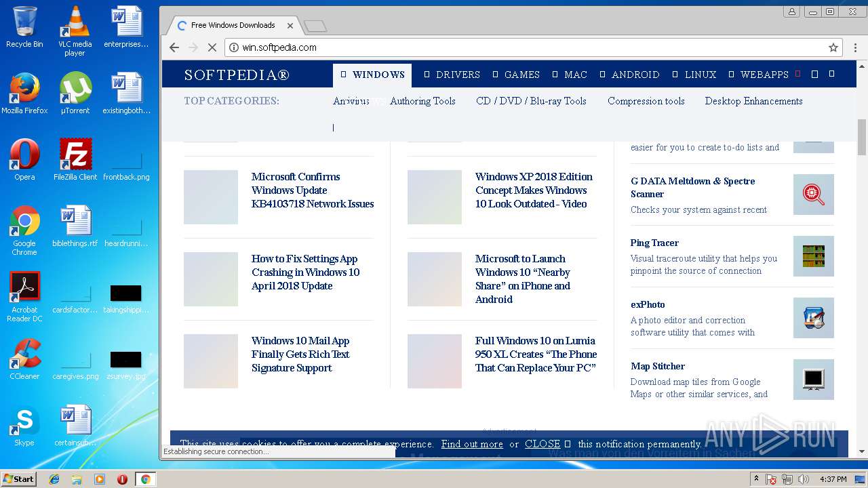Read Windows XP 2018 Edition article

[x=534, y=190]
